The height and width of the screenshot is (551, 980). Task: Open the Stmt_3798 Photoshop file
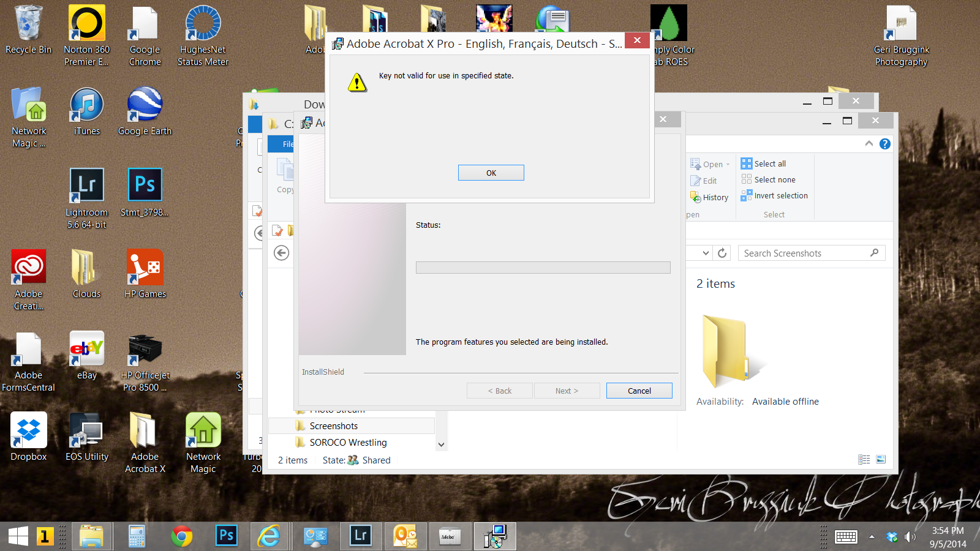(x=145, y=192)
